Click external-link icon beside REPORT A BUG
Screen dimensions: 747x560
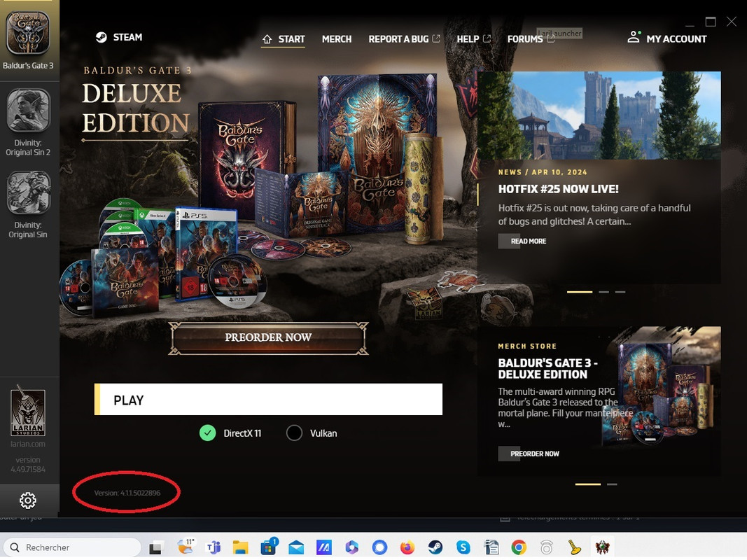pos(436,38)
